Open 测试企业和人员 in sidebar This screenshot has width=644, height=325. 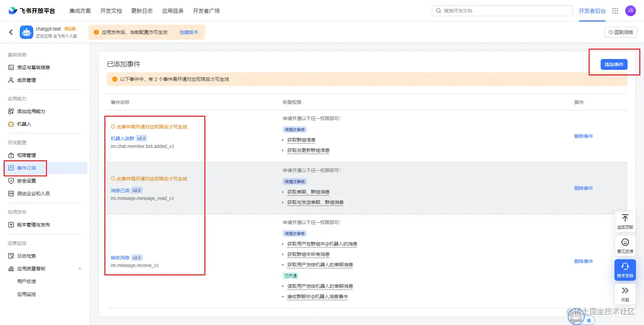pos(33,193)
